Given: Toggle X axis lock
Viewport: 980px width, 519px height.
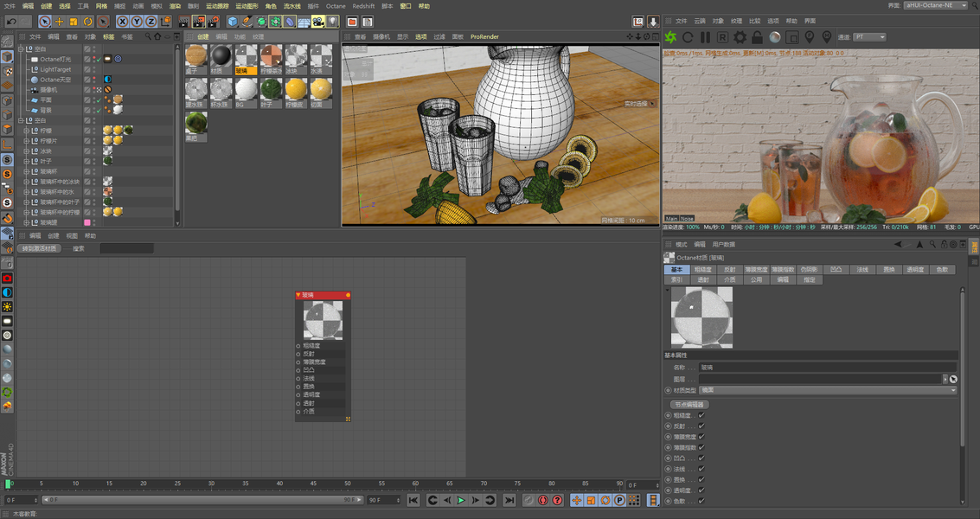Looking at the screenshot, I should click(123, 22).
